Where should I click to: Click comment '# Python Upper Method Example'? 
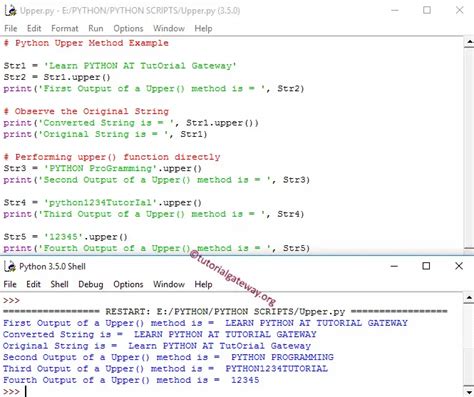(x=86, y=43)
